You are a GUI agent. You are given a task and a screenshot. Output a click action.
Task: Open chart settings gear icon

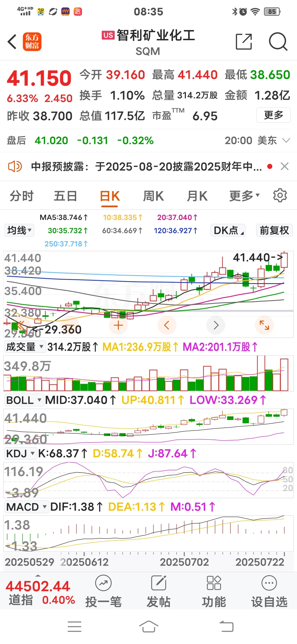pyautogui.click(x=280, y=195)
